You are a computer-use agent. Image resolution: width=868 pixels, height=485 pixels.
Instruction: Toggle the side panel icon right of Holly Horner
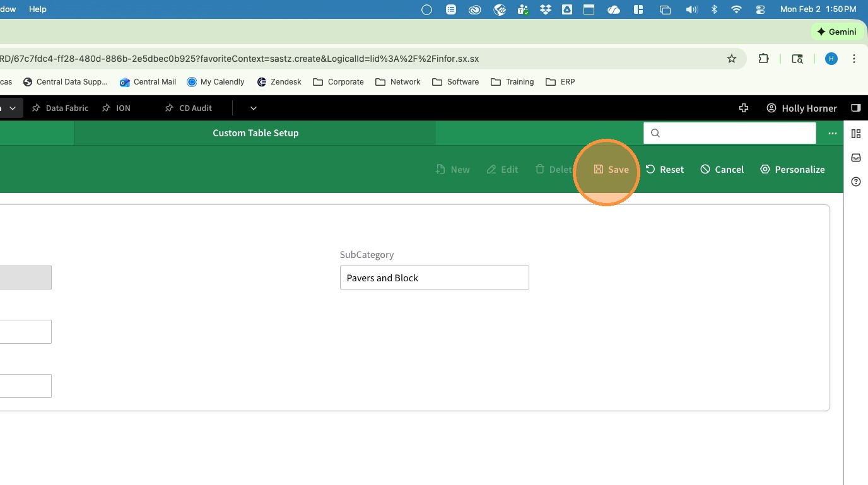coord(856,108)
